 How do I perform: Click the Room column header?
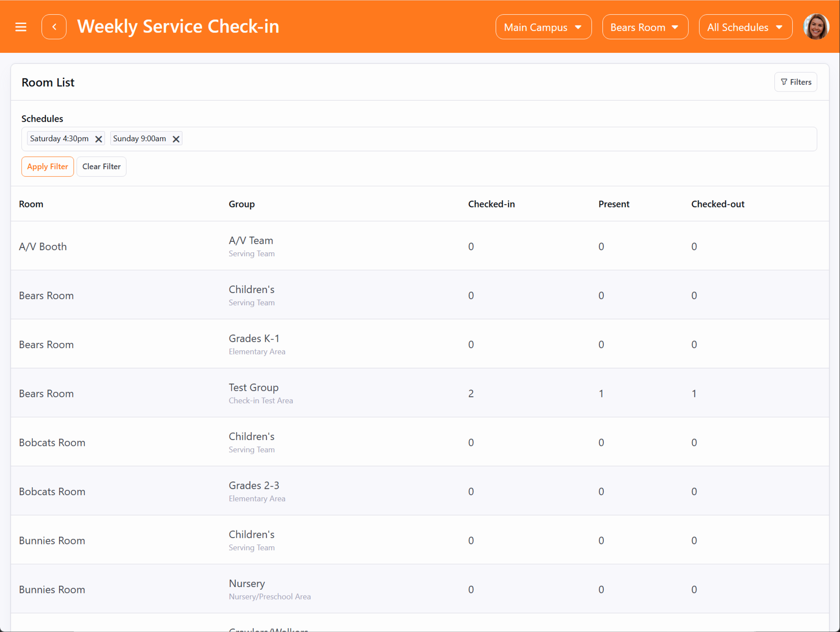coord(31,204)
